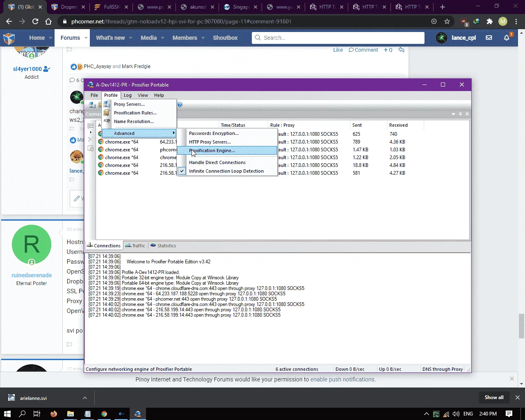The height and width of the screenshot is (420, 525).
Task: Click the reply arrow icon beside +Q
Action: 401,50
